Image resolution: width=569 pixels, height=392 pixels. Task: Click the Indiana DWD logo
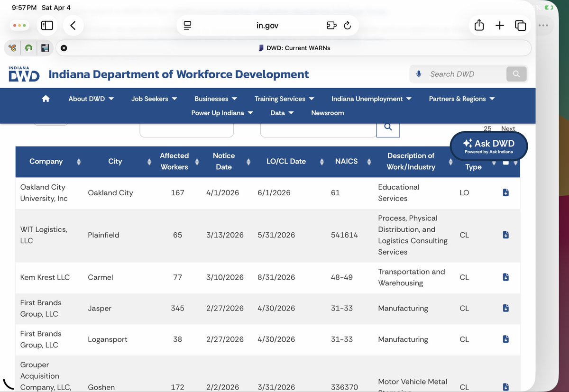coord(24,74)
